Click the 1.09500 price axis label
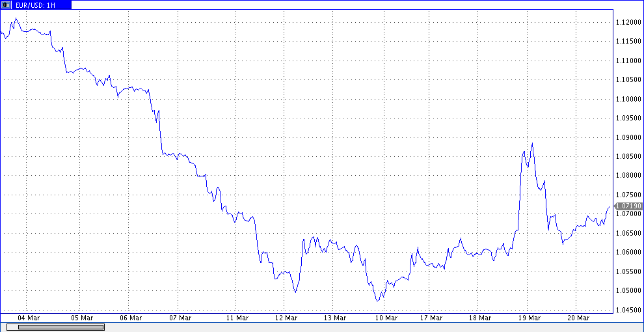644x332 pixels. (628, 118)
